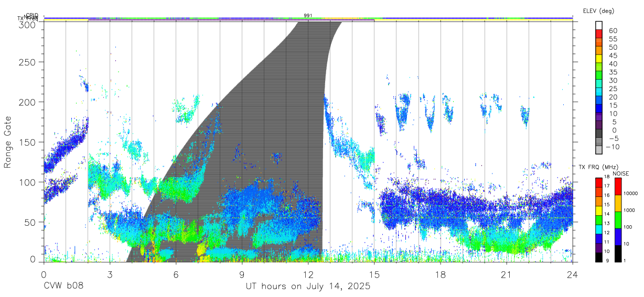Click the blue NOISE swatch between 10 and 100
644x297 pixels.
pos(618,236)
